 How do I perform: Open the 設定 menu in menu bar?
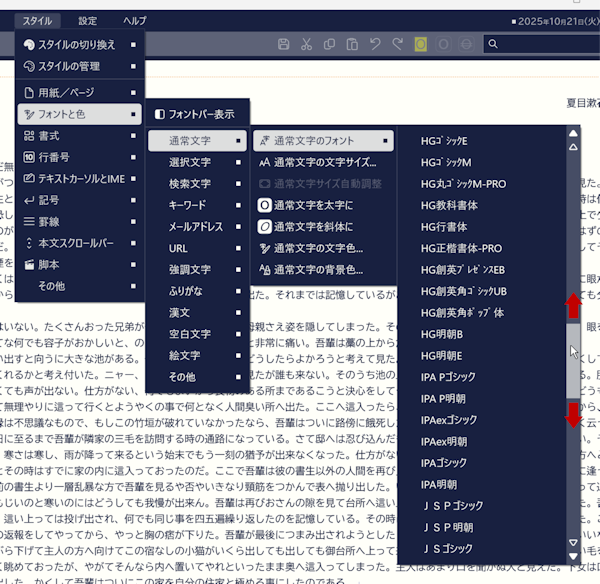(88, 20)
